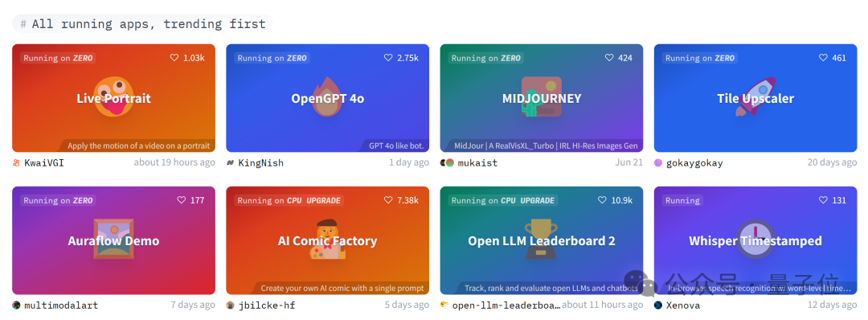
Task: Click jbilcke-hf avatar icon
Action: [x=231, y=305]
